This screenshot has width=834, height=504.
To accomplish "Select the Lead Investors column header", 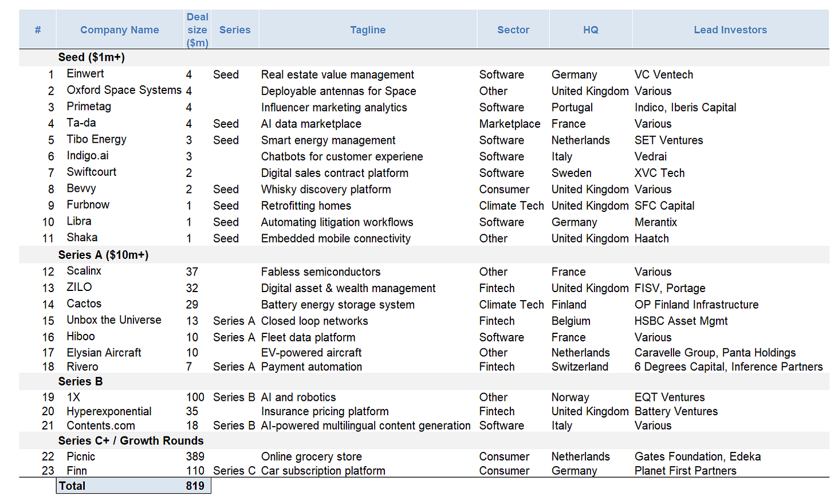I will 730,30.
